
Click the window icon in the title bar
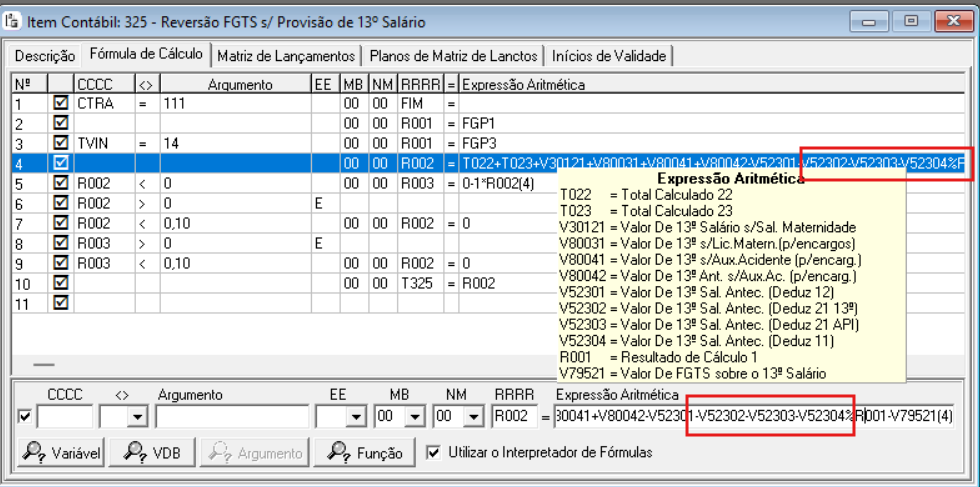[x=13, y=20]
